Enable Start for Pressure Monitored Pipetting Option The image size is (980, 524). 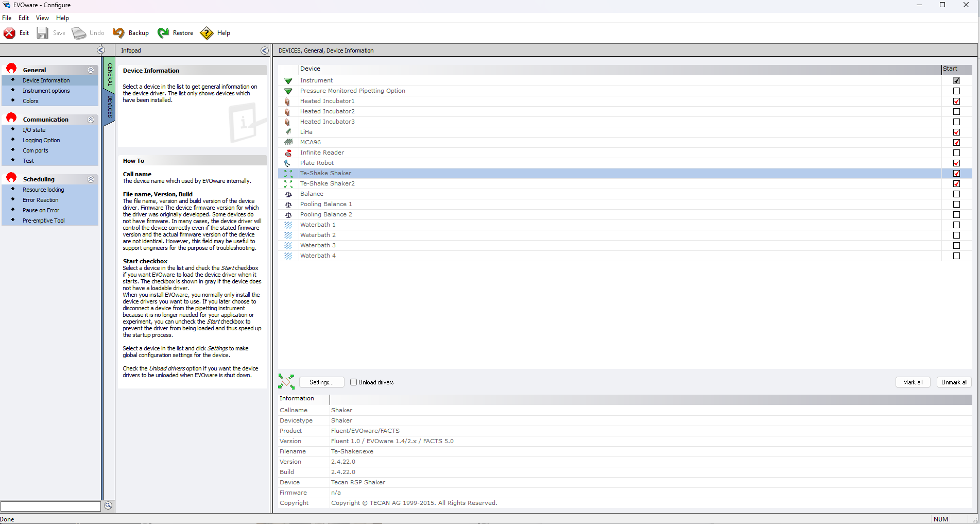[x=956, y=91]
